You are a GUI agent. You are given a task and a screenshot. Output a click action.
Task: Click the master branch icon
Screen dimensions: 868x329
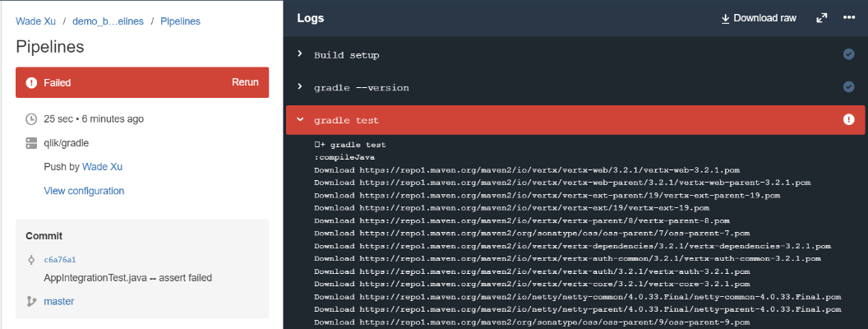point(31,301)
